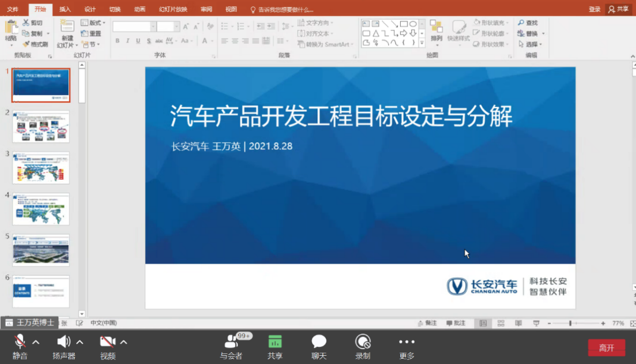Click the record (录制) icon
This screenshot has height=364, width=636.
pos(363,342)
